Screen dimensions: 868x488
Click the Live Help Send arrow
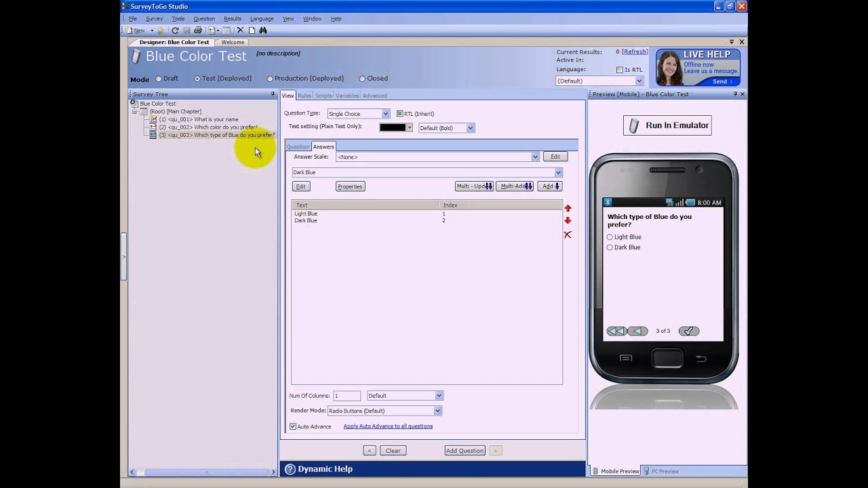(x=731, y=81)
